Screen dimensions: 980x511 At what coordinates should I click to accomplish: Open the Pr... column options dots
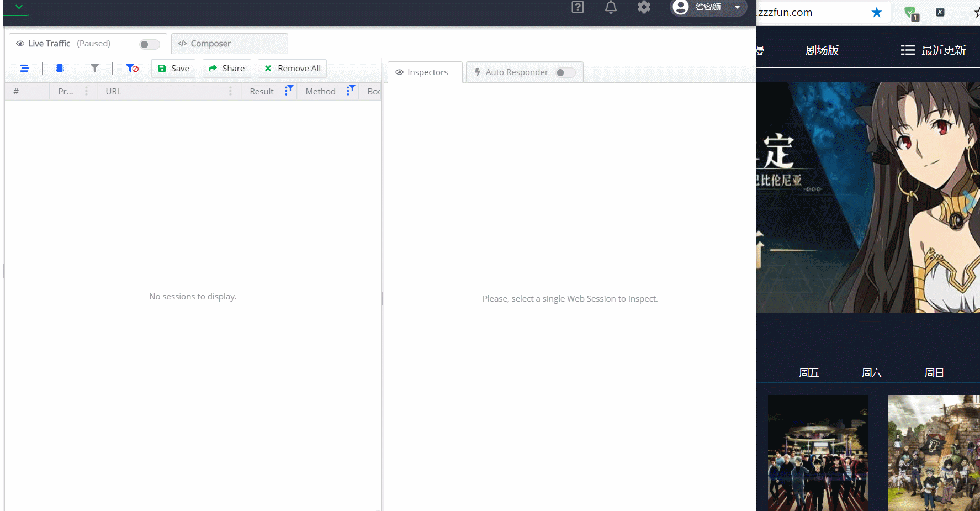[x=86, y=91]
